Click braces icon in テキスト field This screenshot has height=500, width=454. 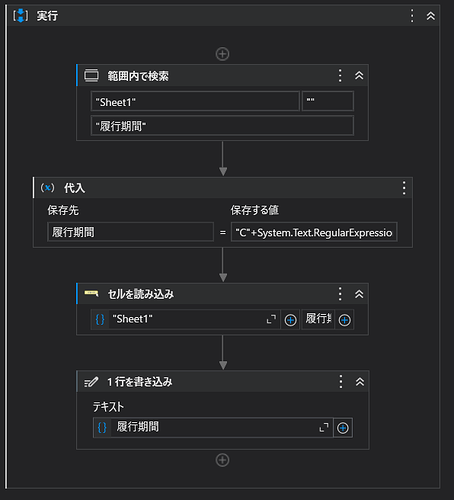coord(102,427)
